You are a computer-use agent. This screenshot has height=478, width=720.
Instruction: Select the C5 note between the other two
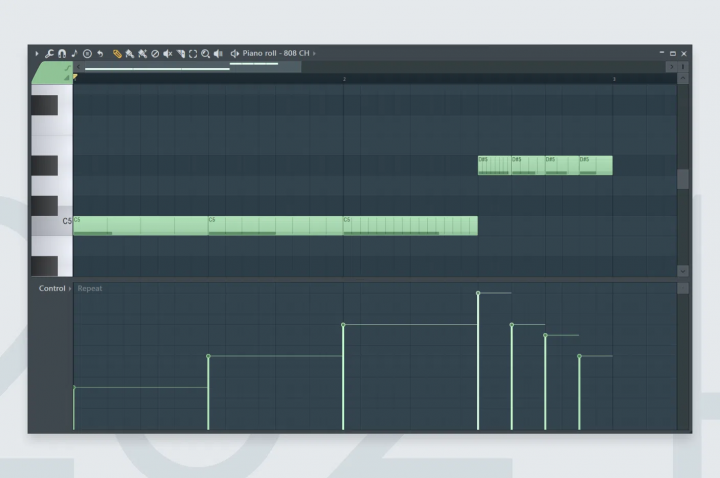pyautogui.click(x=276, y=226)
